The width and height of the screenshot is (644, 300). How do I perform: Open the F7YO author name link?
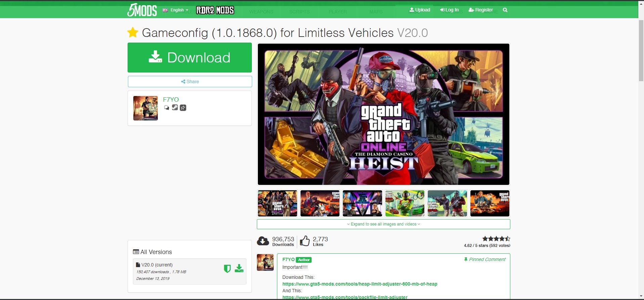point(171,99)
